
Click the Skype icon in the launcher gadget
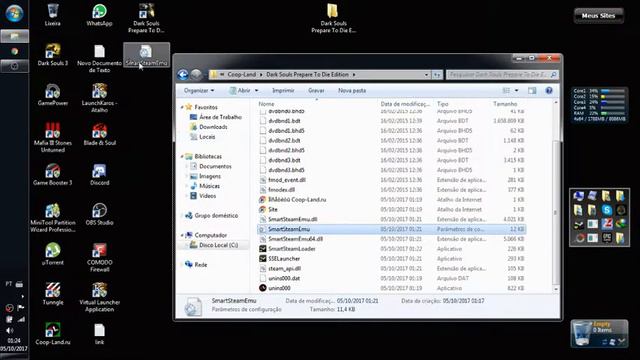coord(607,210)
